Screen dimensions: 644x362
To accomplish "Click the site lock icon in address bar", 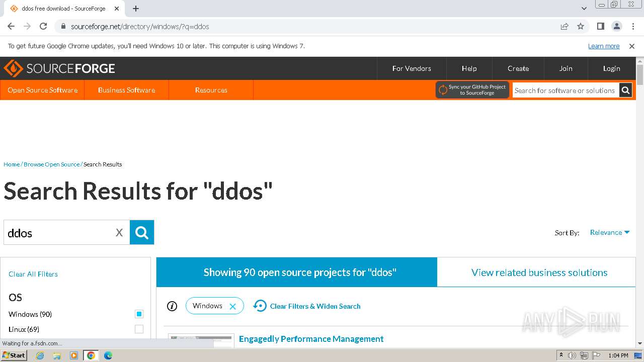I will coord(63,26).
